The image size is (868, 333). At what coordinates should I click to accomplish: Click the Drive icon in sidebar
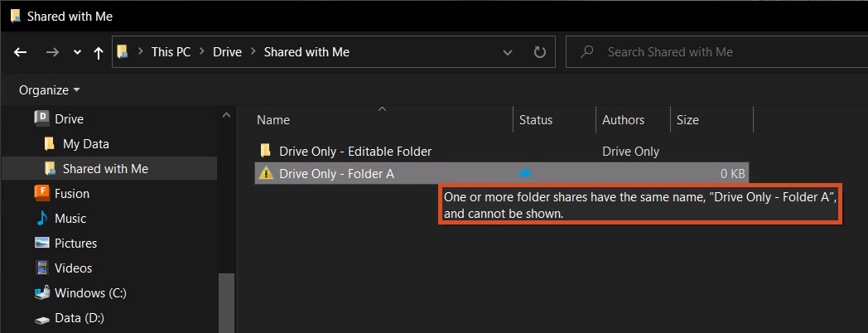(41, 118)
